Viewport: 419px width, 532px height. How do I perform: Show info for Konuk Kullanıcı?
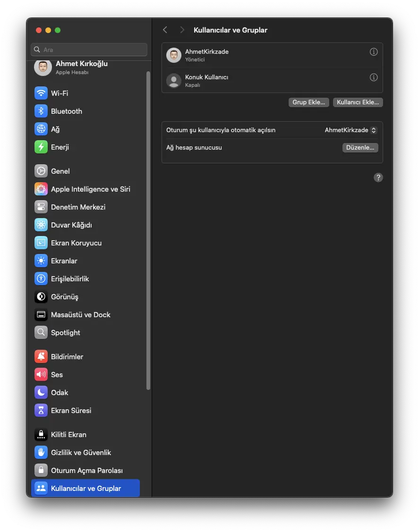click(374, 77)
